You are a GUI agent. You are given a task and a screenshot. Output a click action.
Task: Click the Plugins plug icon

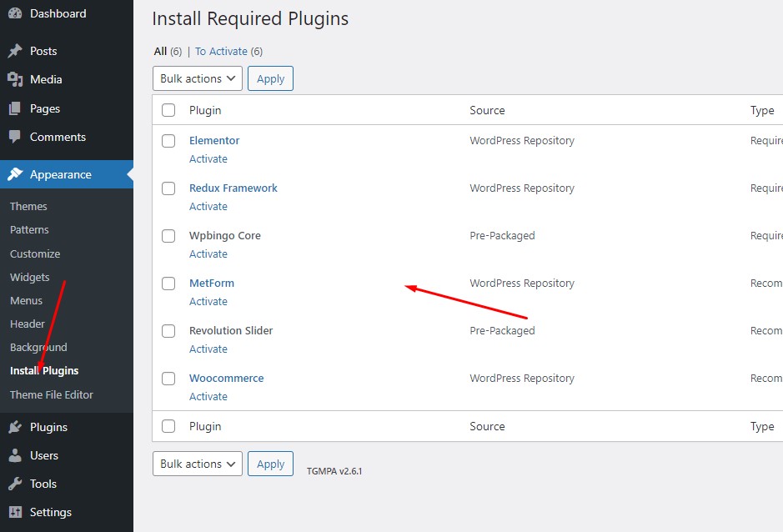pos(15,427)
